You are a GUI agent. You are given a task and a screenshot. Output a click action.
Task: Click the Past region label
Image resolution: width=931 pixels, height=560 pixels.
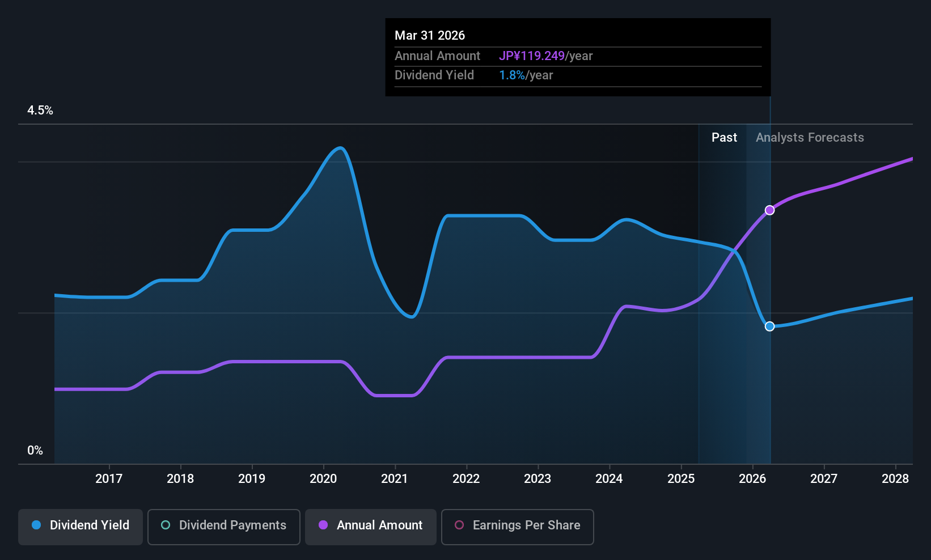coord(724,138)
